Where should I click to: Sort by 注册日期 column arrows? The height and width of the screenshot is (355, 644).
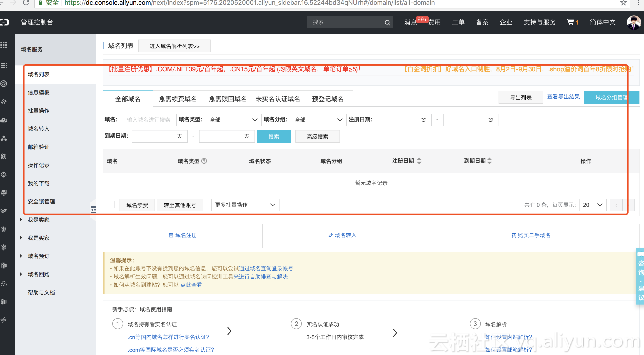point(419,161)
